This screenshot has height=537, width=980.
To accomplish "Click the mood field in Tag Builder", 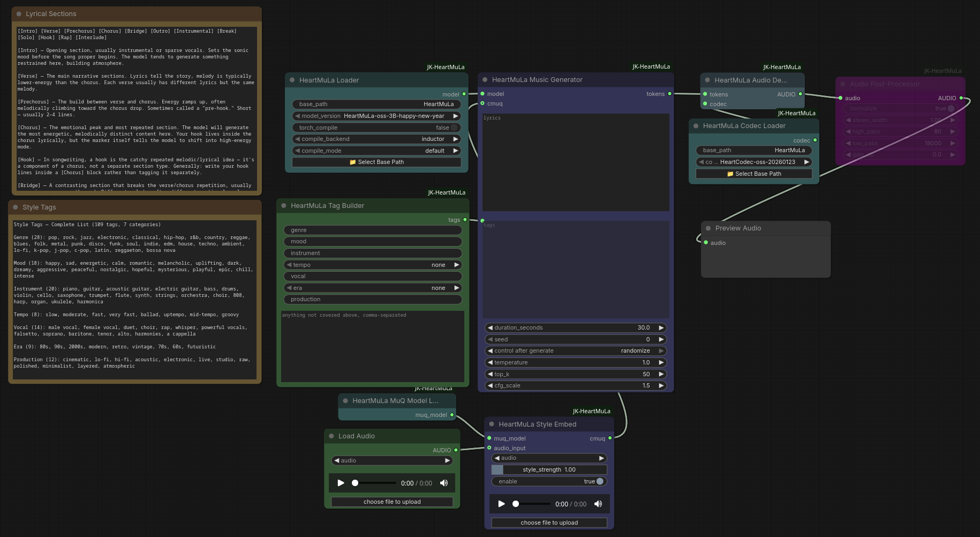I will click(x=373, y=241).
